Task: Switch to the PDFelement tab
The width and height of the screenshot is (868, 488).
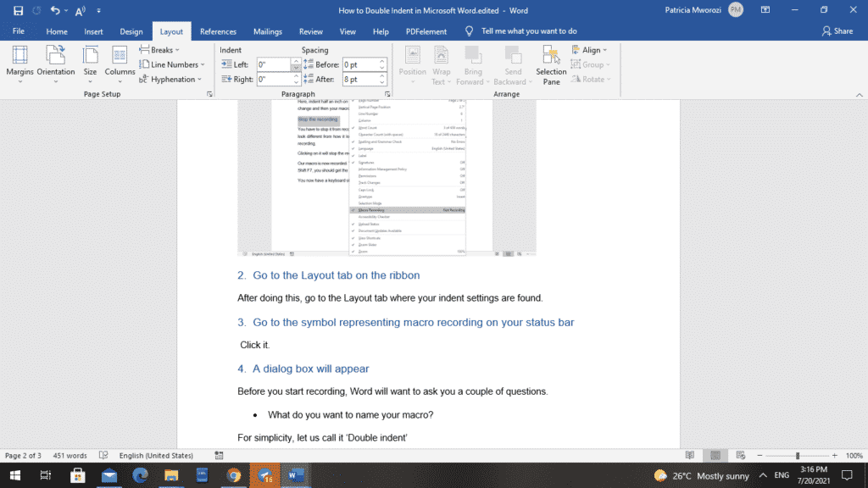Action: (x=426, y=31)
